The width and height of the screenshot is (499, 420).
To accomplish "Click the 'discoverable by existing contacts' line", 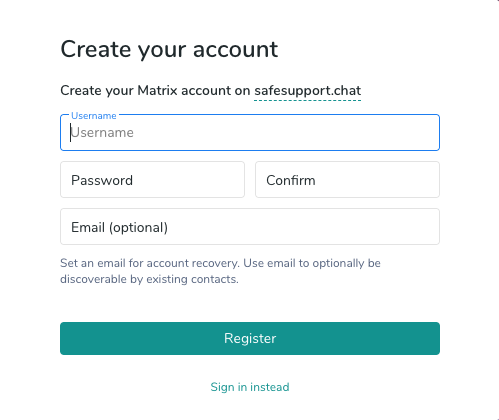I will coord(149,279).
